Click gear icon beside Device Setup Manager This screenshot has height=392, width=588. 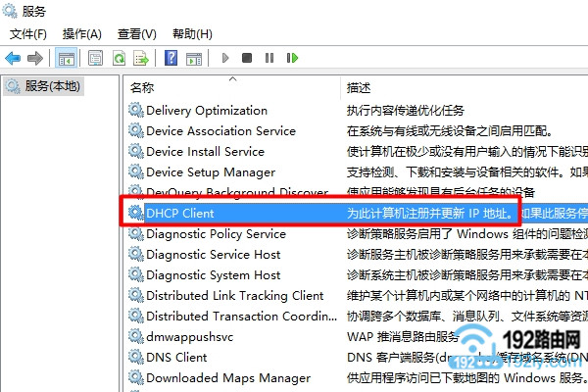(136, 171)
